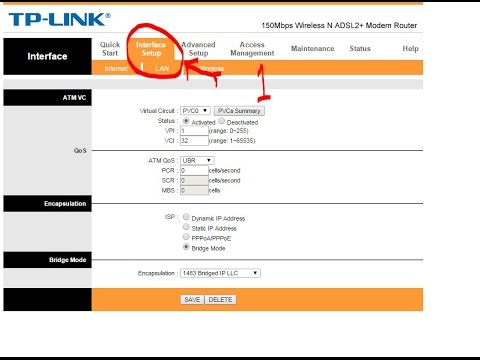Choose Static IP Address ISP option
480x360 pixels.
186,227
